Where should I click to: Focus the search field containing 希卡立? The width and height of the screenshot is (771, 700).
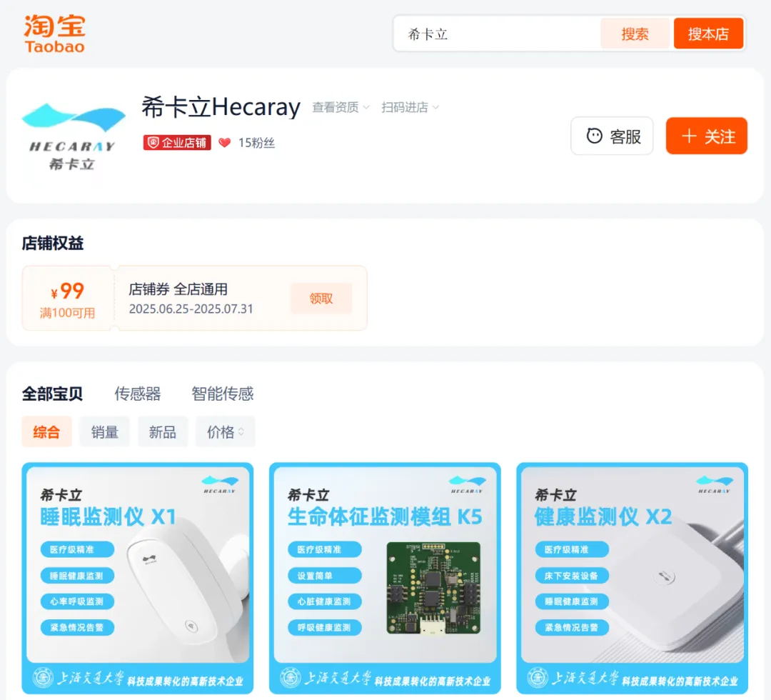click(497, 34)
